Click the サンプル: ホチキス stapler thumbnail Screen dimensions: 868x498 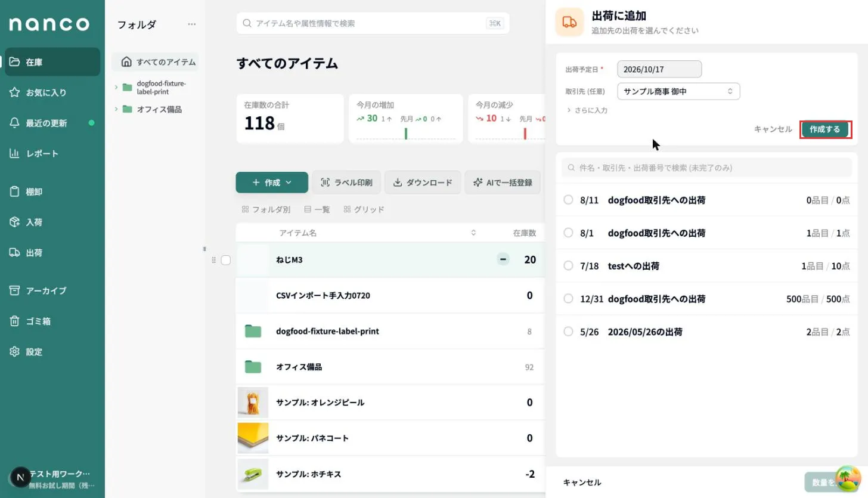253,474
